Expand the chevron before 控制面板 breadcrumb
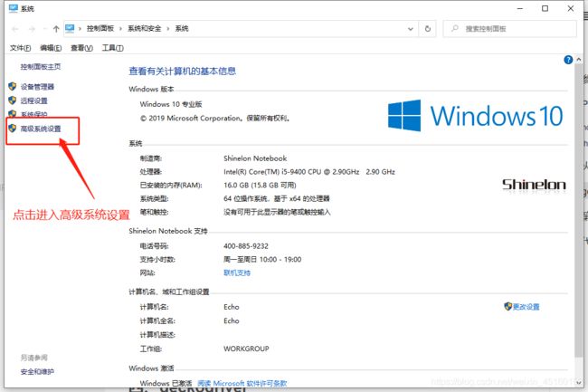The image size is (588, 392). click(x=80, y=28)
